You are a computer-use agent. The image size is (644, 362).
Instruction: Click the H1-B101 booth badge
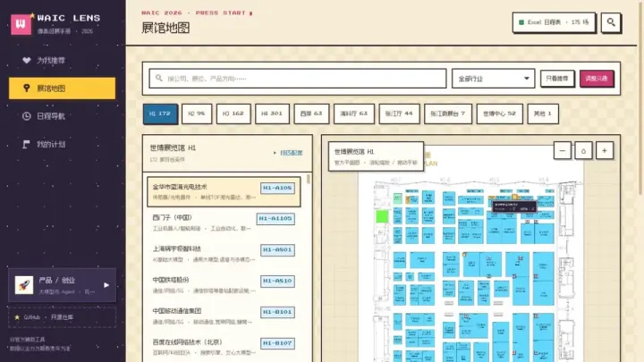pos(277,312)
